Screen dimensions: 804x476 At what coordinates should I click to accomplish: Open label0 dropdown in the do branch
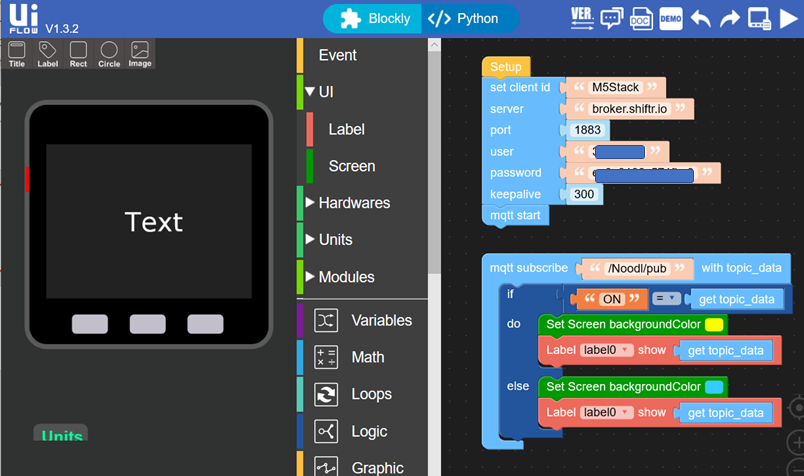[607, 350]
